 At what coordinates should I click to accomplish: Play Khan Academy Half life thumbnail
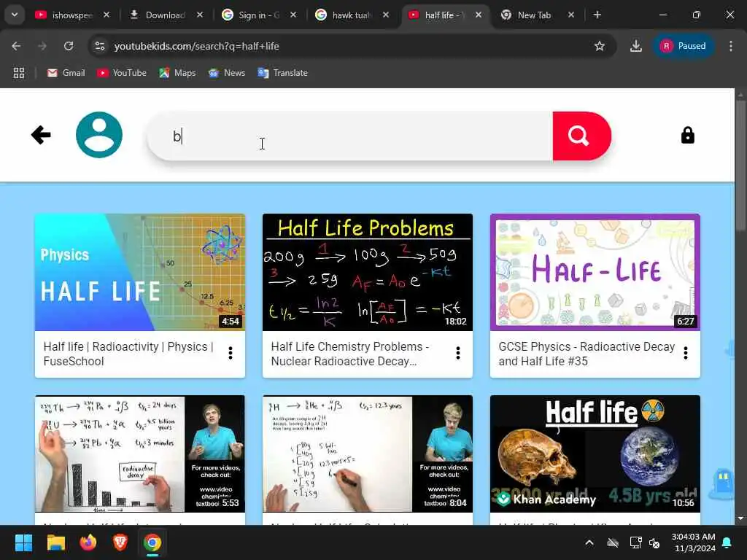(595, 454)
